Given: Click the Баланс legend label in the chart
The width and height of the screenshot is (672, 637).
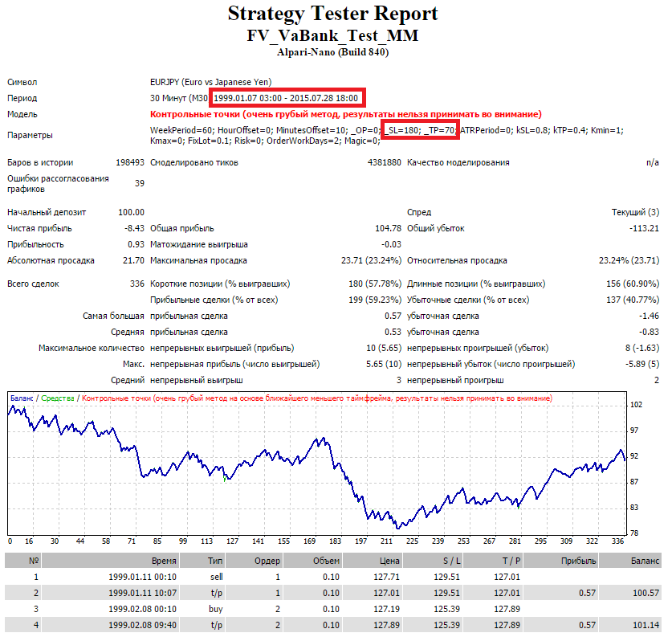Looking at the screenshot, I should [22, 398].
